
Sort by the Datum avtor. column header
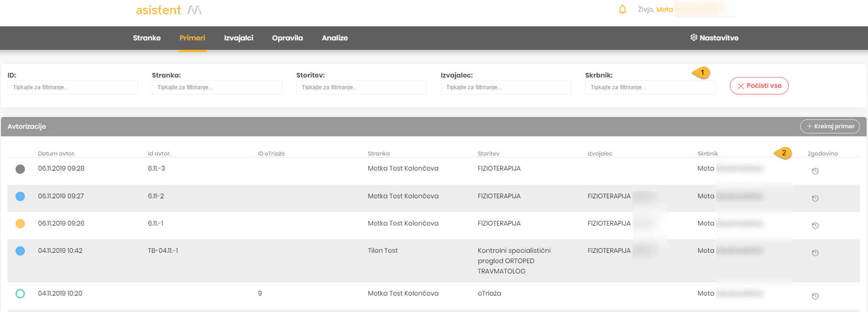click(56, 154)
